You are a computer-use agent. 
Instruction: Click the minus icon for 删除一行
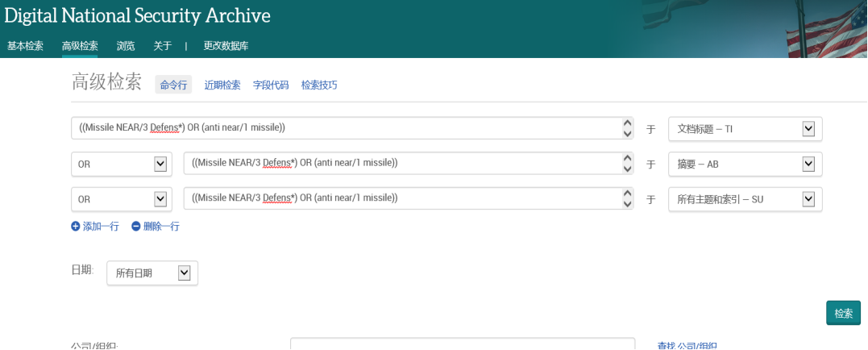[x=135, y=226]
